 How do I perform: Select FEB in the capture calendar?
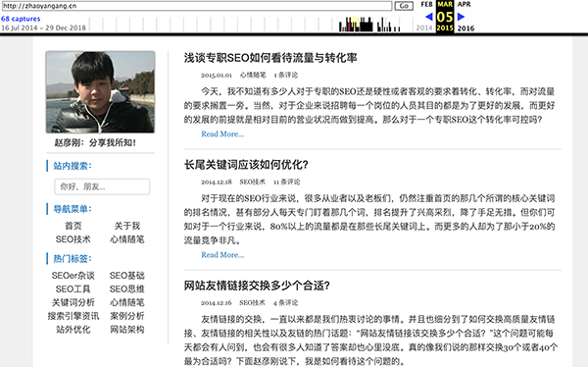(x=426, y=4)
